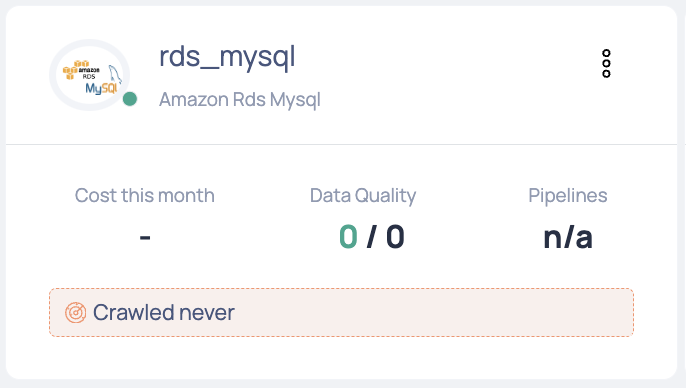
Task: Select the Pipelines label
Action: (x=567, y=196)
